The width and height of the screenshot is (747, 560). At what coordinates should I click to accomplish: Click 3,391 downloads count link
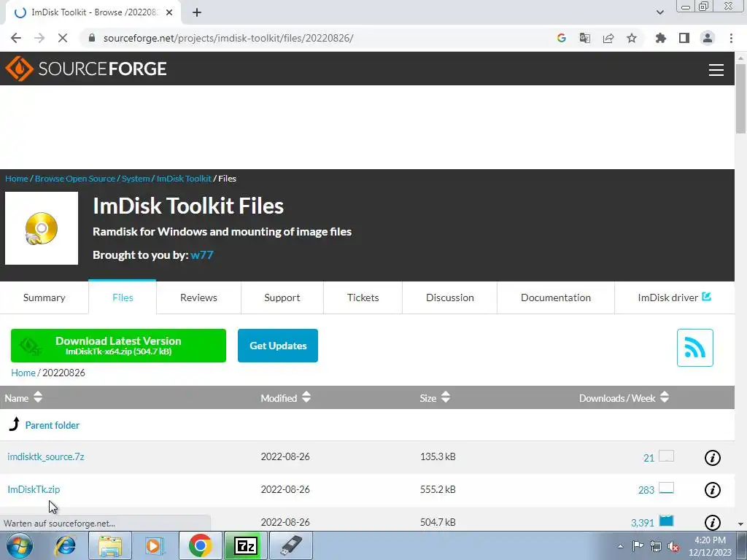(642, 523)
